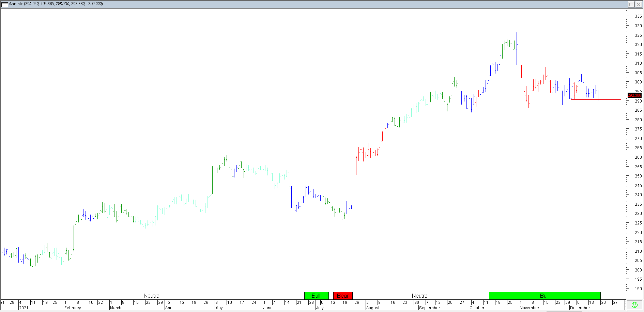Select the 'July' month label
644x312 pixels.
click(320, 308)
